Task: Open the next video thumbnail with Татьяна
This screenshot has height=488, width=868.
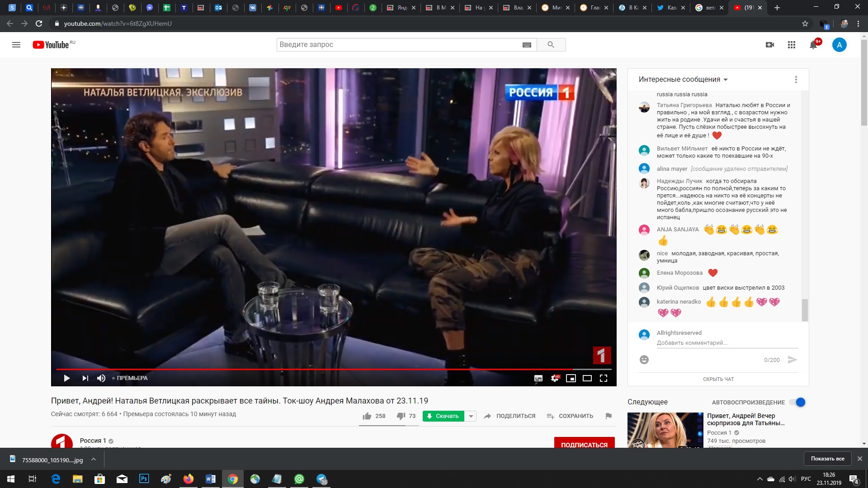Action: [x=665, y=430]
